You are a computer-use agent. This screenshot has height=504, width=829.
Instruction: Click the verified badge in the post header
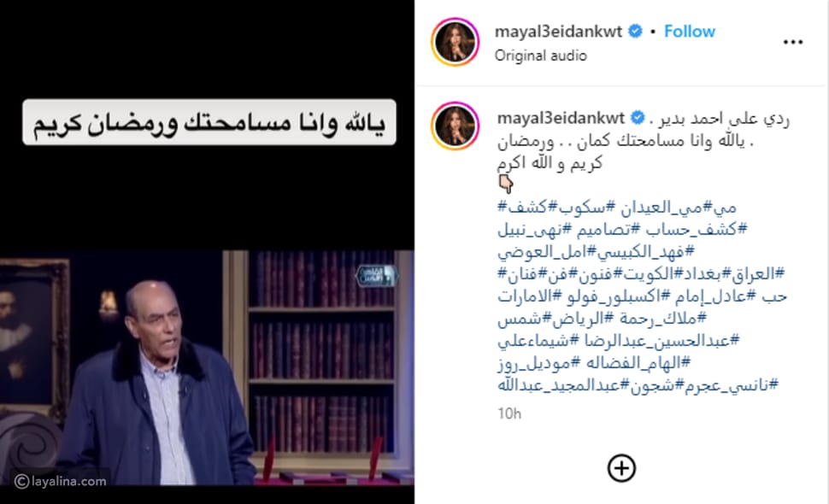pyautogui.click(x=635, y=32)
